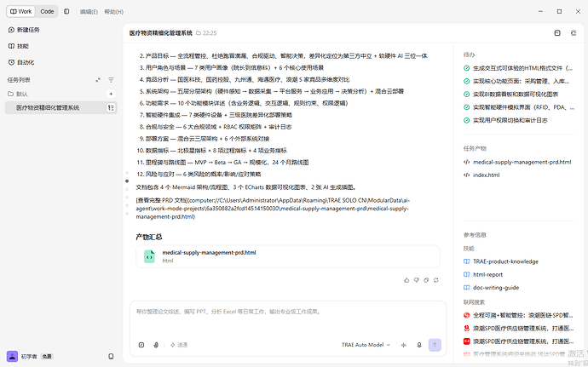This screenshot has height=367, width=588.
Task: Add a task with plus in 默认 folder
Action: click(x=111, y=94)
